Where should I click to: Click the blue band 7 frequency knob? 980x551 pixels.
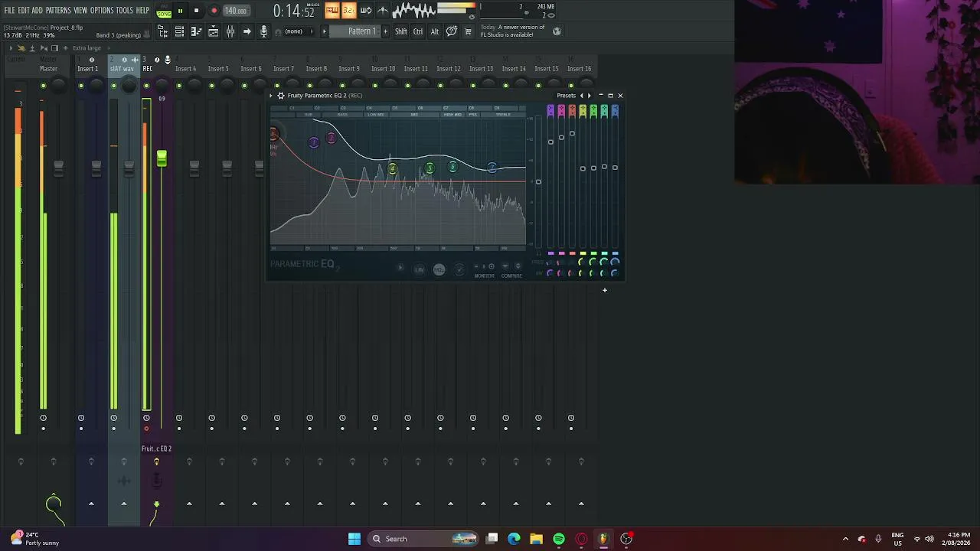[615, 262]
